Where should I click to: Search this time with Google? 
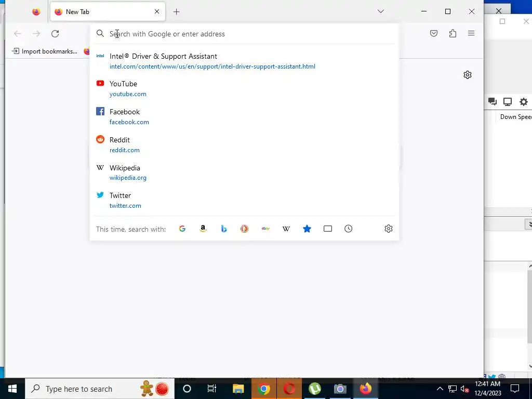pos(182,229)
